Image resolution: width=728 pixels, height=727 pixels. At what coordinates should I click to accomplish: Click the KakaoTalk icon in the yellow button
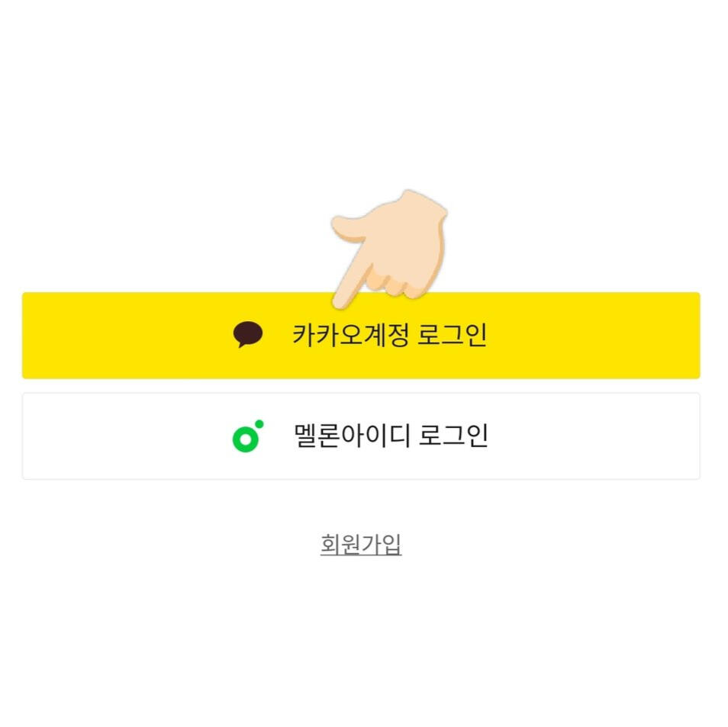click(248, 335)
